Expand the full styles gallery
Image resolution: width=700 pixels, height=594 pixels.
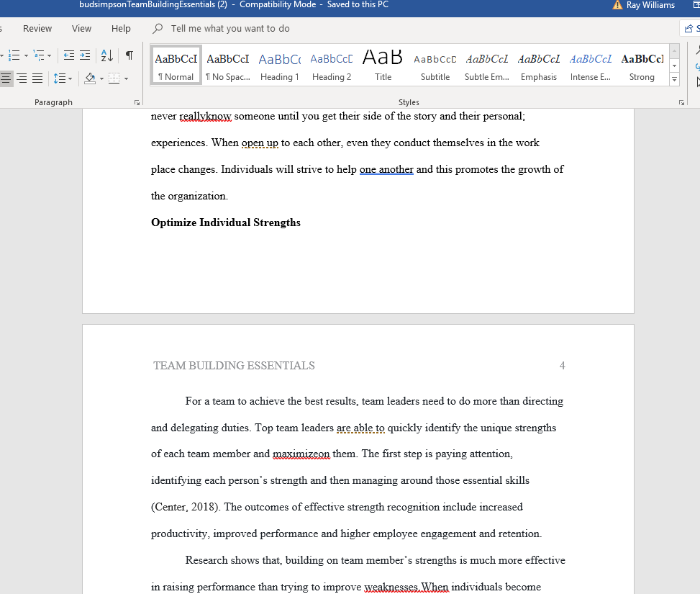click(675, 80)
